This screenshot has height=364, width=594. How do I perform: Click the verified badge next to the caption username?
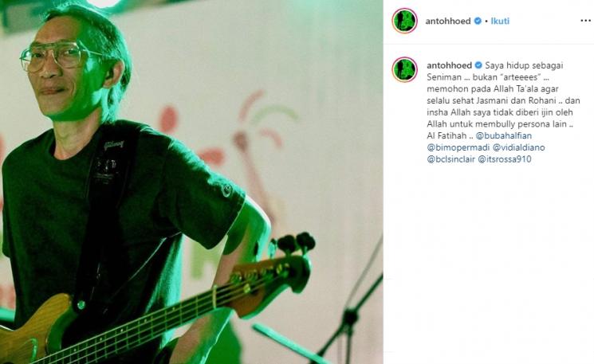478,65
